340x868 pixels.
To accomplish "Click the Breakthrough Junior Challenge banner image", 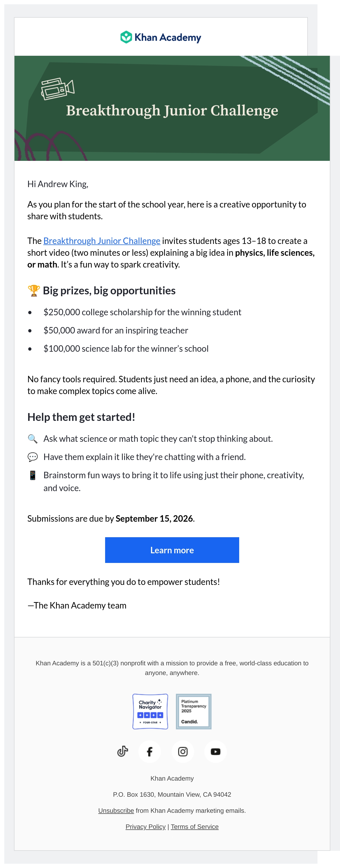I will click(172, 108).
